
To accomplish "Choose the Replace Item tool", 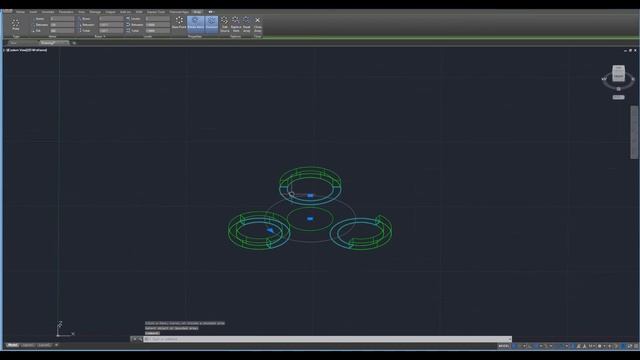I will click(x=236, y=24).
